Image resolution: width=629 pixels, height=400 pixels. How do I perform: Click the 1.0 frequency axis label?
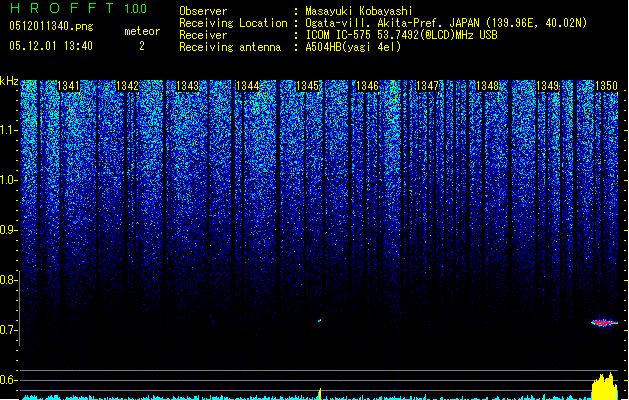click(9, 180)
